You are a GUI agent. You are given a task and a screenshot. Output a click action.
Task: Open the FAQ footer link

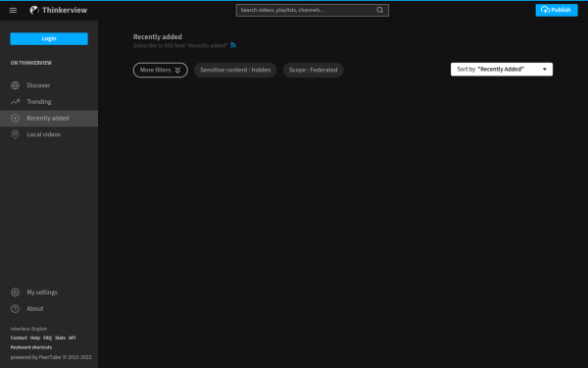point(48,338)
